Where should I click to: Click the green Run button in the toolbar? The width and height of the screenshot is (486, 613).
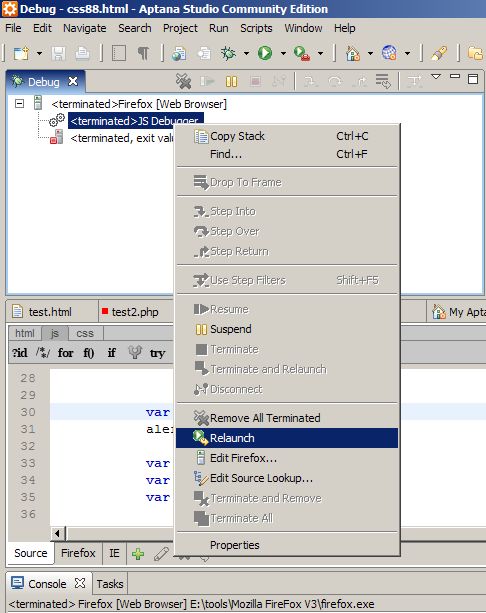click(265, 53)
